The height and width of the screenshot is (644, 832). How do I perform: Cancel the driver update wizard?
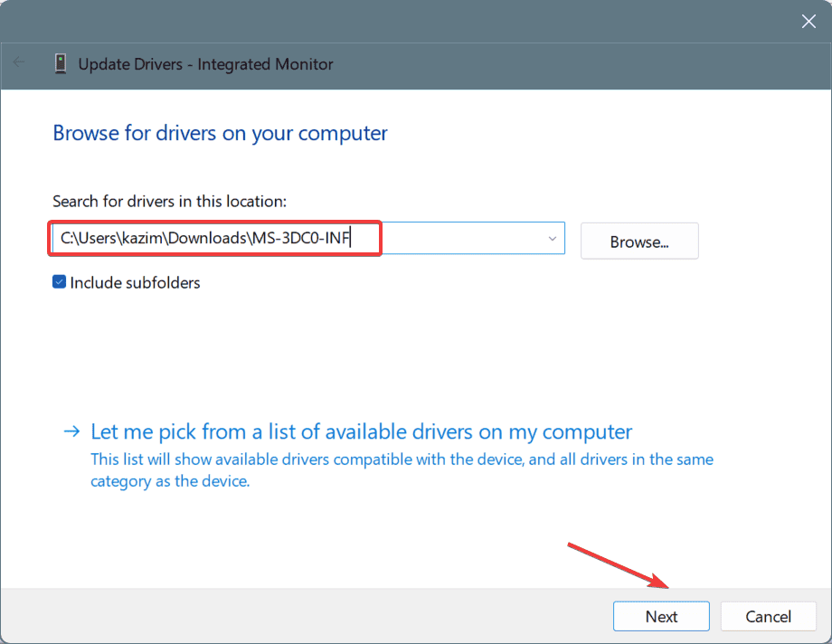click(x=768, y=616)
